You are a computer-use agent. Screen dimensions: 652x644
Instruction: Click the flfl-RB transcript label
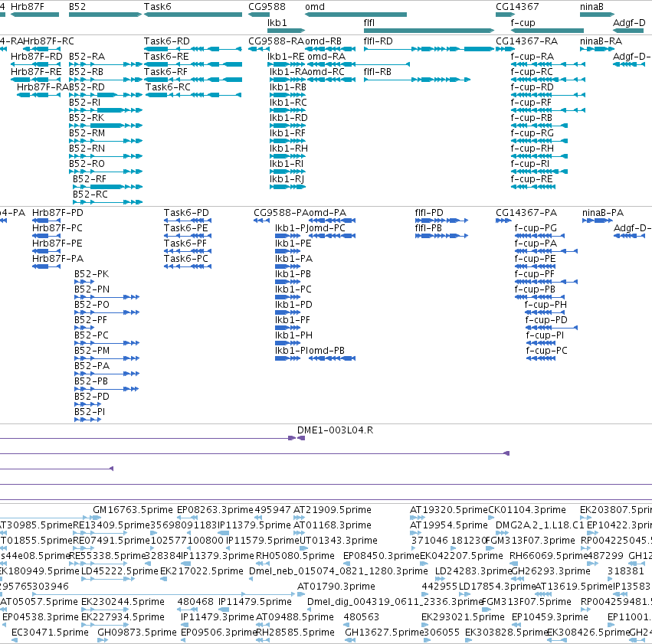[378, 72]
